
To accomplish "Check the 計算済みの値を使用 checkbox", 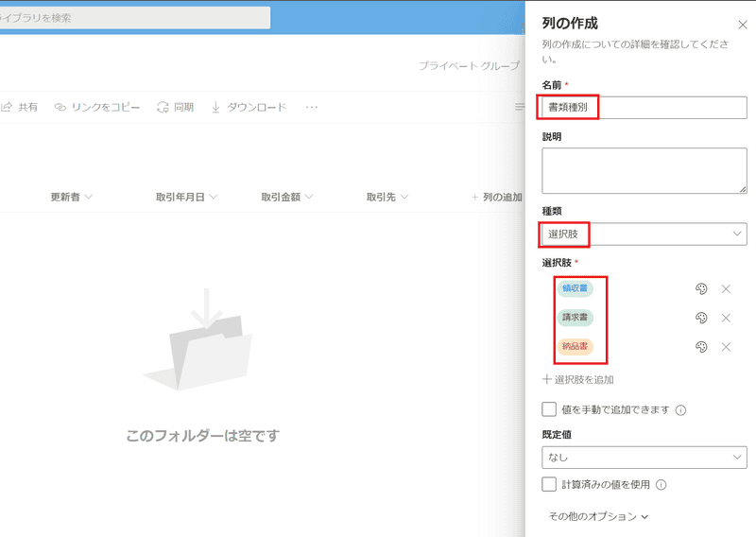I will tap(549, 484).
